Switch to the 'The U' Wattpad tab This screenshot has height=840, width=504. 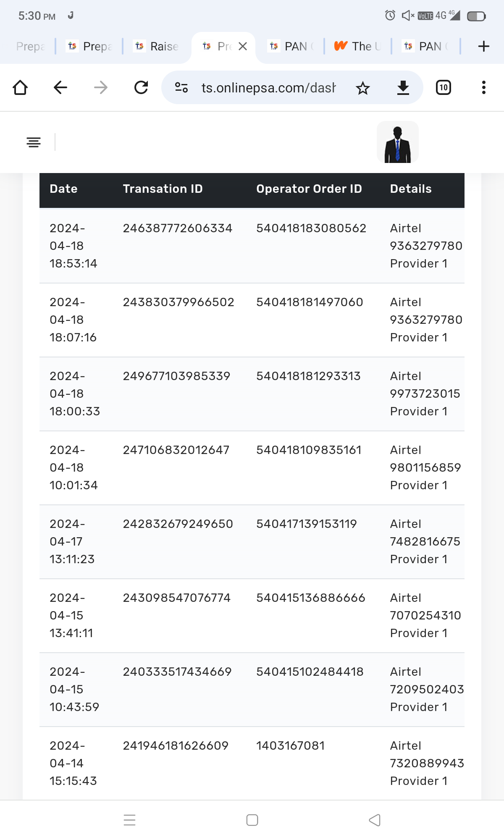tap(358, 46)
